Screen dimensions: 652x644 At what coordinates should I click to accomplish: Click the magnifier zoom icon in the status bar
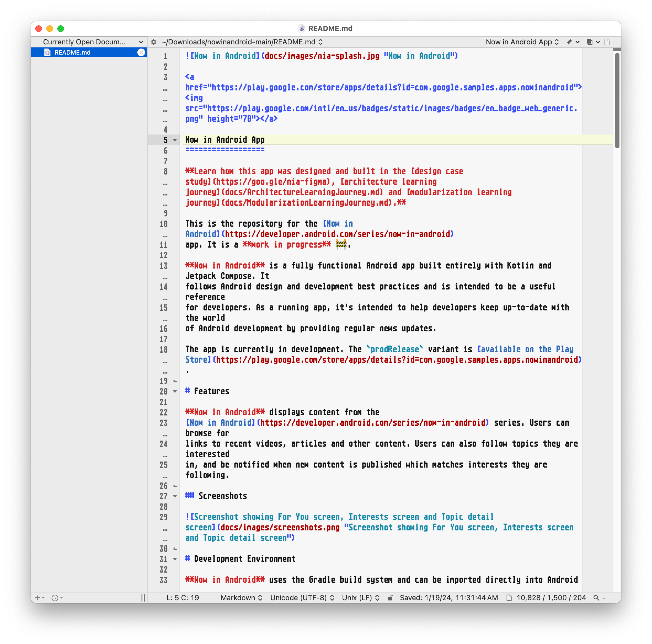[x=596, y=597]
